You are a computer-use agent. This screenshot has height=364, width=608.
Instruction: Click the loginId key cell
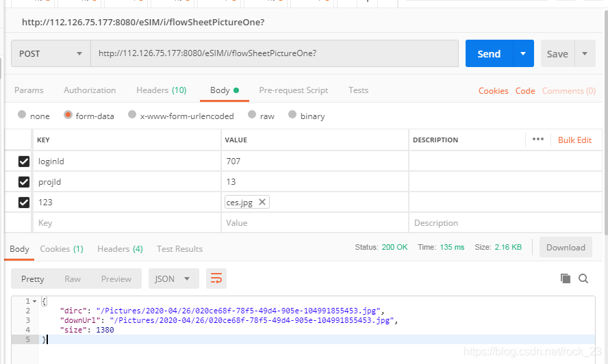(x=127, y=161)
